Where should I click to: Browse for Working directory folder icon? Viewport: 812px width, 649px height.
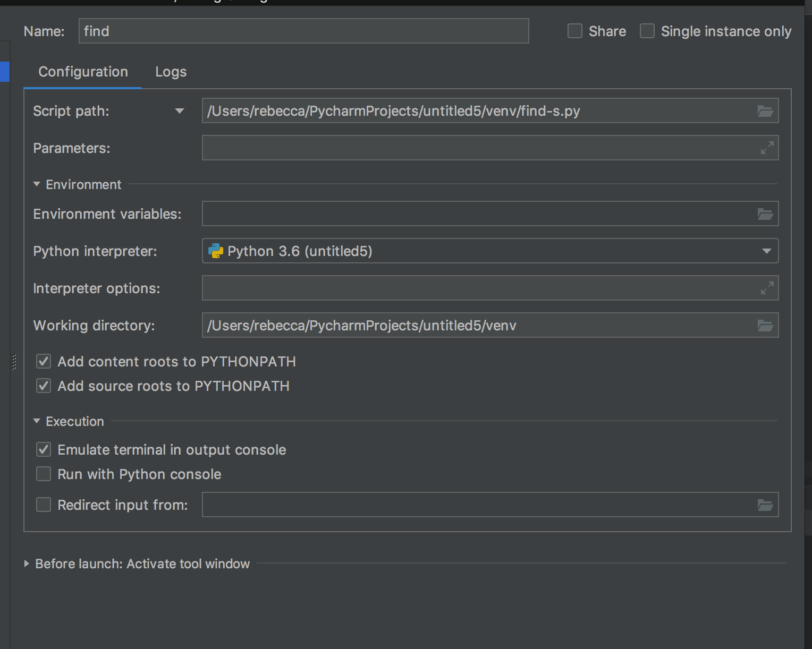[x=765, y=326]
